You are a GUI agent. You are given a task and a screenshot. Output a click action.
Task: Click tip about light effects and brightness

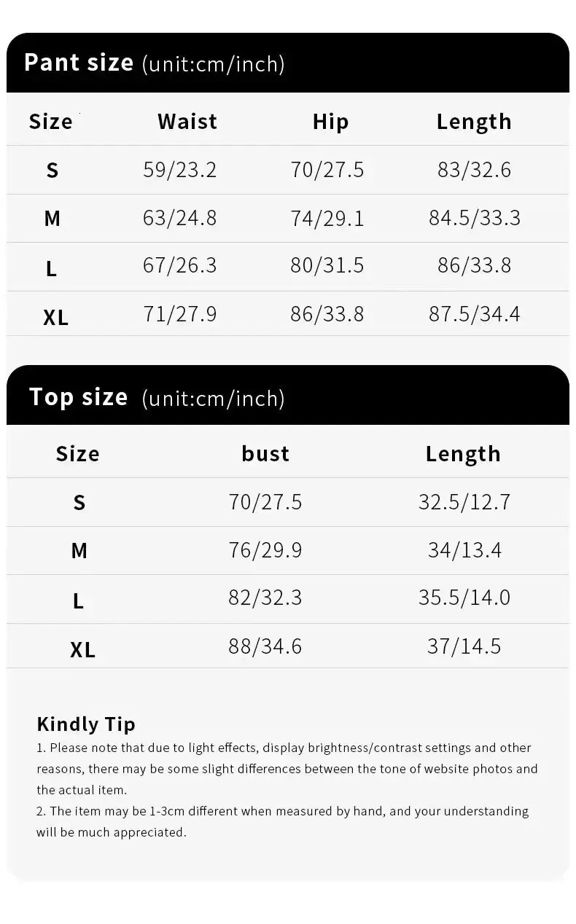[x=287, y=769]
